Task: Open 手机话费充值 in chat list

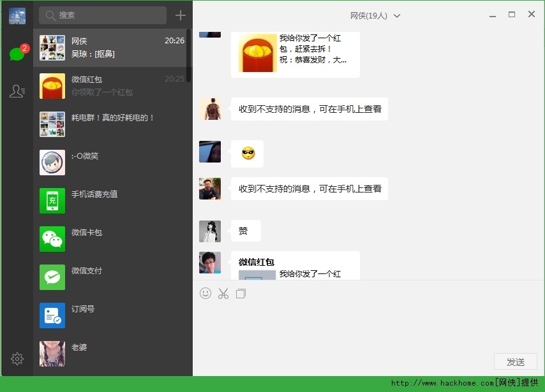Action: [x=112, y=200]
